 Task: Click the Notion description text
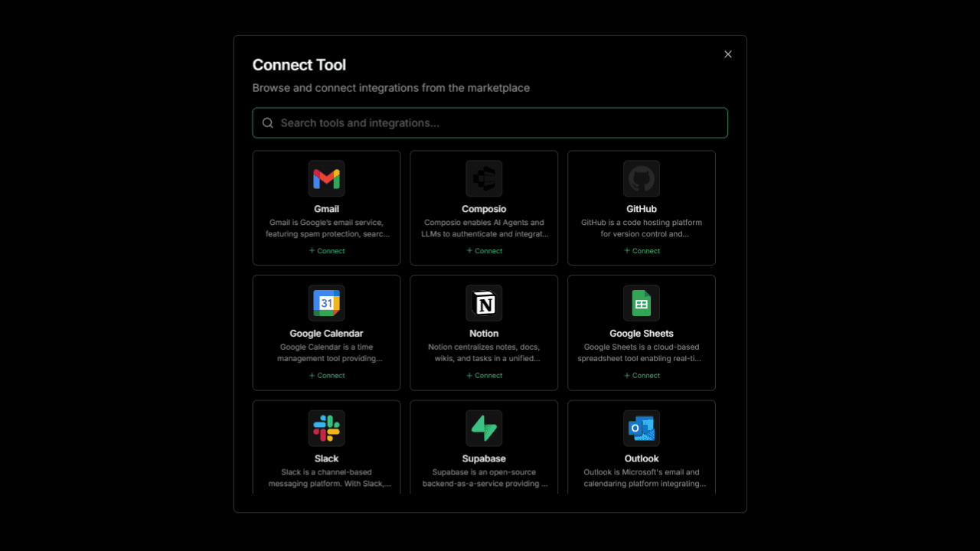[484, 353]
